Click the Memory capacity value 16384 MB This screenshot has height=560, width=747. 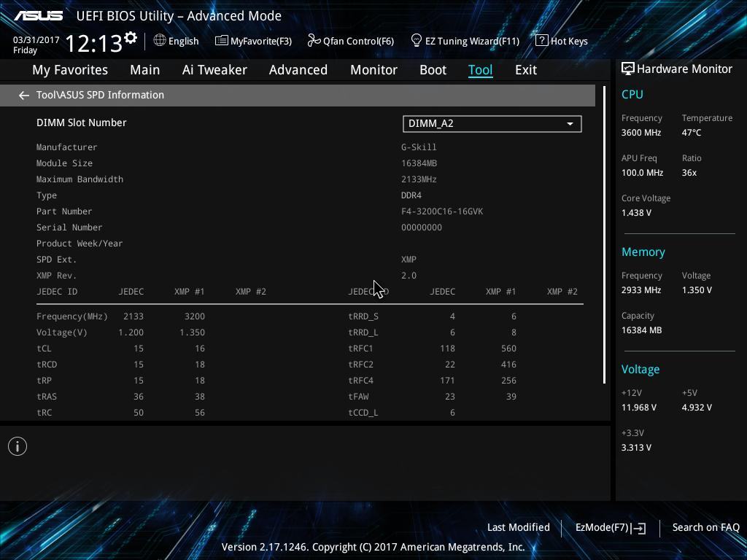[641, 330]
